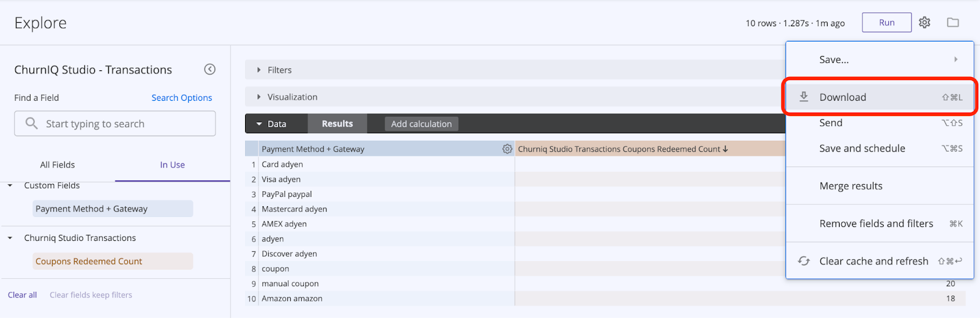Choose Merge results
The height and width of the screenshot is (318, 980).
[880, 186]
